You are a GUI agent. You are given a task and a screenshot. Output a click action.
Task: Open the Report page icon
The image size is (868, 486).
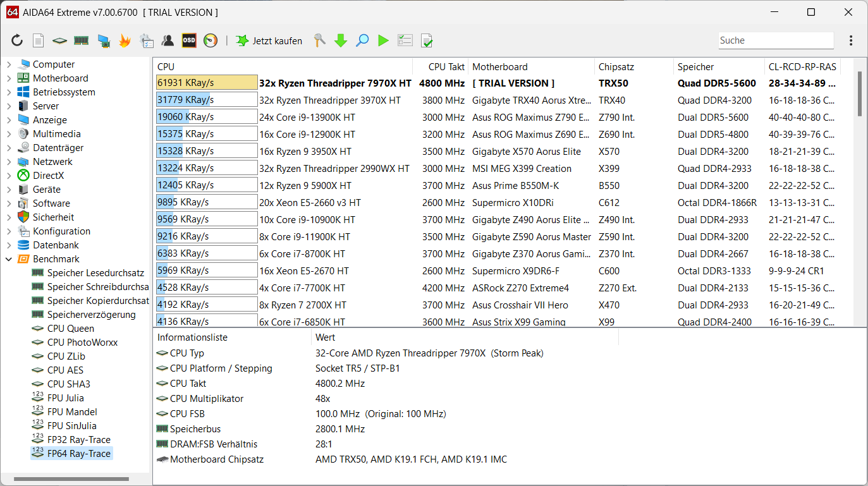[x=39, y=40]
